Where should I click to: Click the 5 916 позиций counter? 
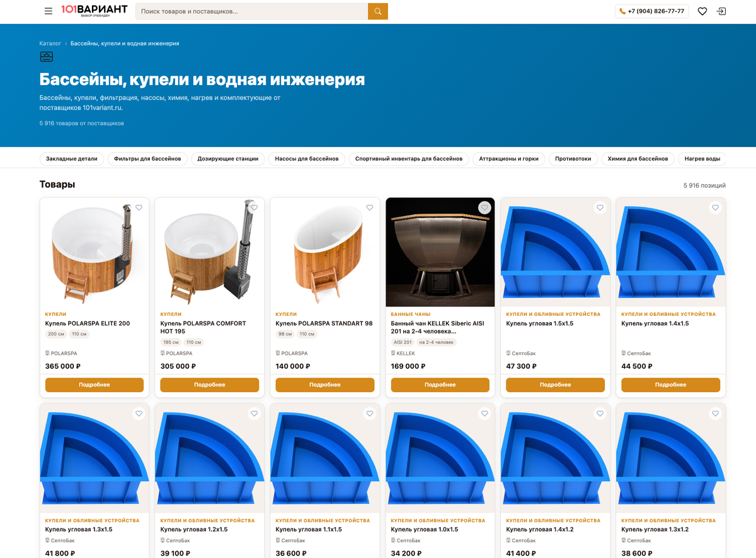[x=704, y=185]
